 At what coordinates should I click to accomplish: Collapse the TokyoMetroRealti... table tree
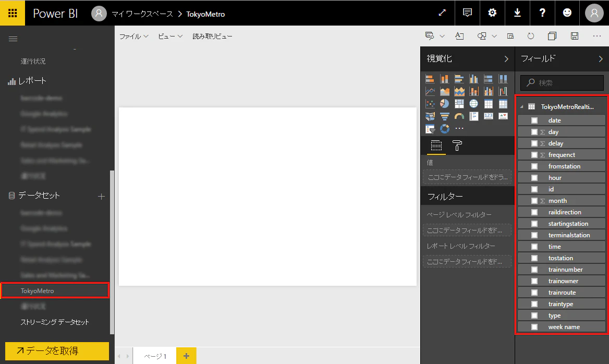[x=521, y=107]
